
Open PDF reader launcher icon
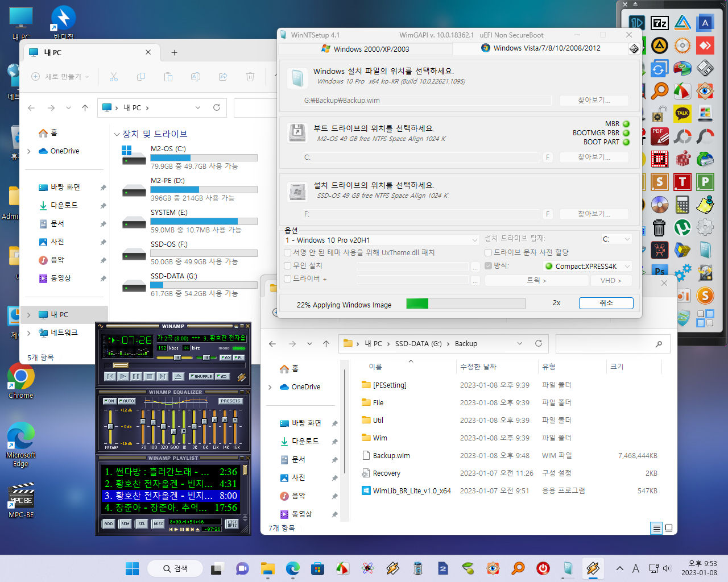(x=659, y=136)
